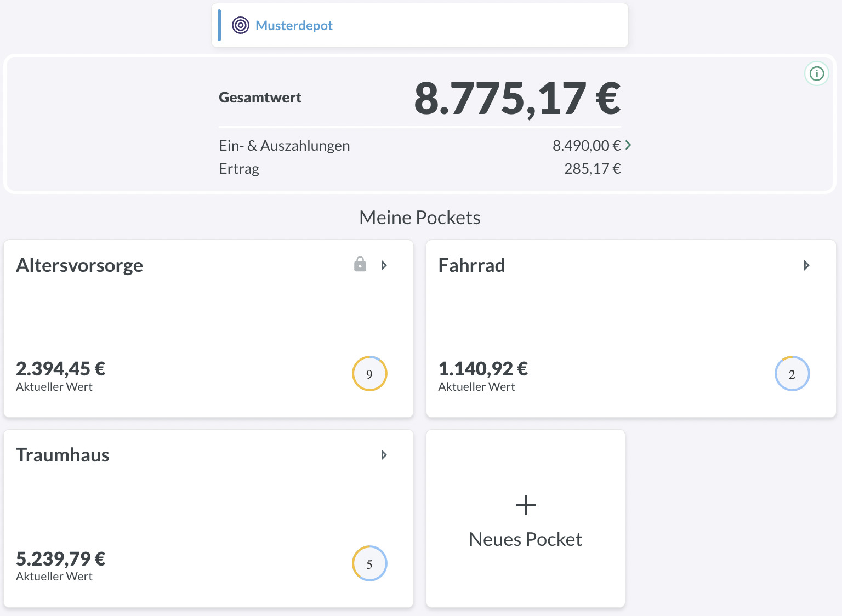Click the Gesamtwert label
Screen dimensions: 842x616
pyautogui.click(x=260, y=98)
